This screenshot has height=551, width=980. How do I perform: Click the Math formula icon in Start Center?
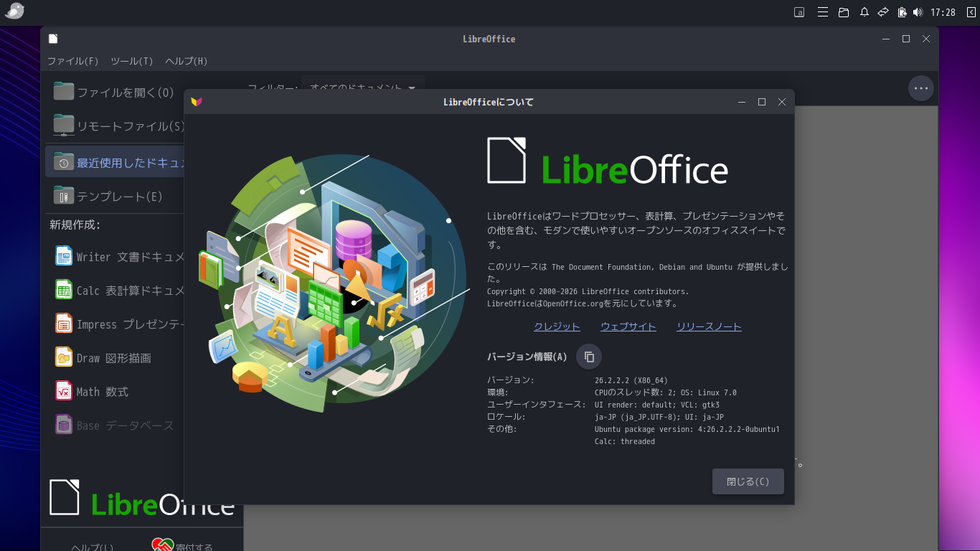click(64, 391)
